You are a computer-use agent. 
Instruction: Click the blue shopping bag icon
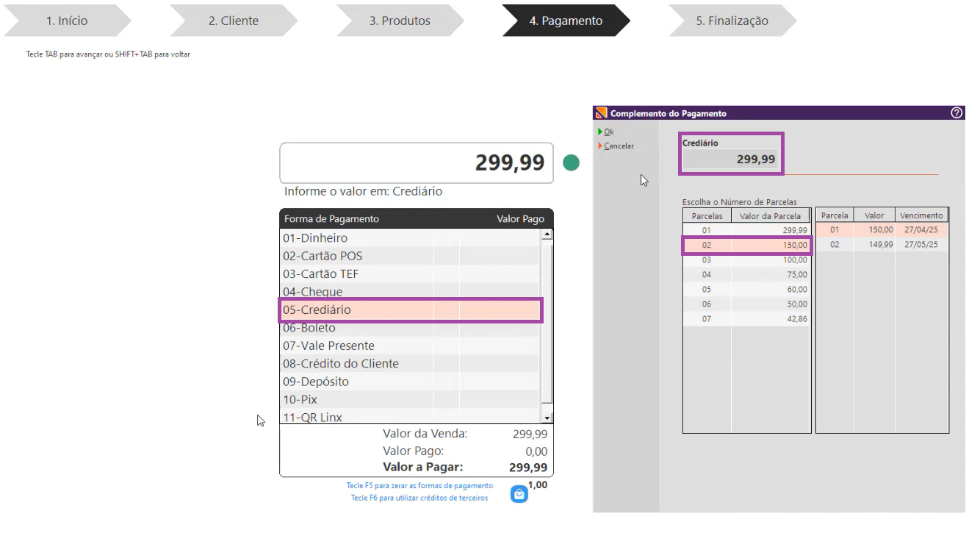point(519,494)
